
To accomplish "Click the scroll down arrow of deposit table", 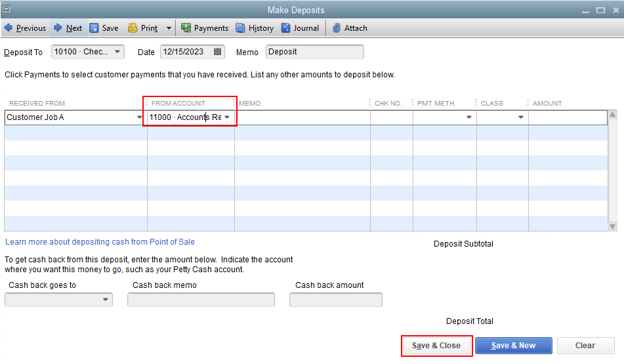I will (613, 227).
